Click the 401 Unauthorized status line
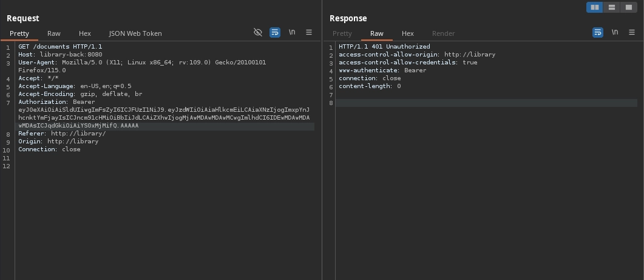The image size is (644, 280). click(x=384, y=47)
